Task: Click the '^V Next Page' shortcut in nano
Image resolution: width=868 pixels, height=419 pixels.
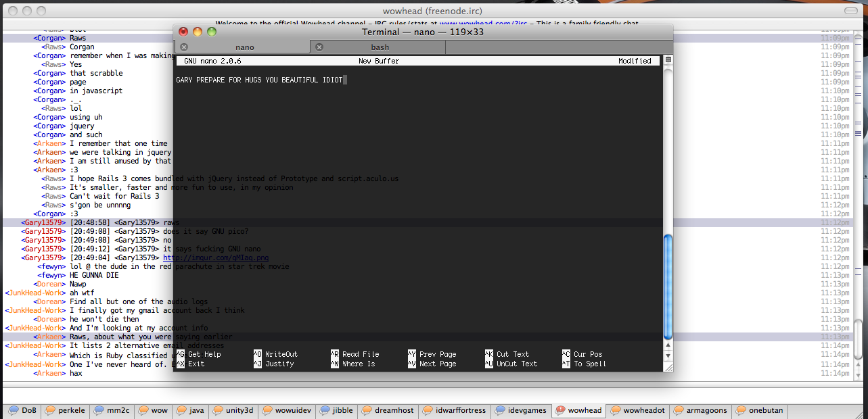Action: (432, 364)
